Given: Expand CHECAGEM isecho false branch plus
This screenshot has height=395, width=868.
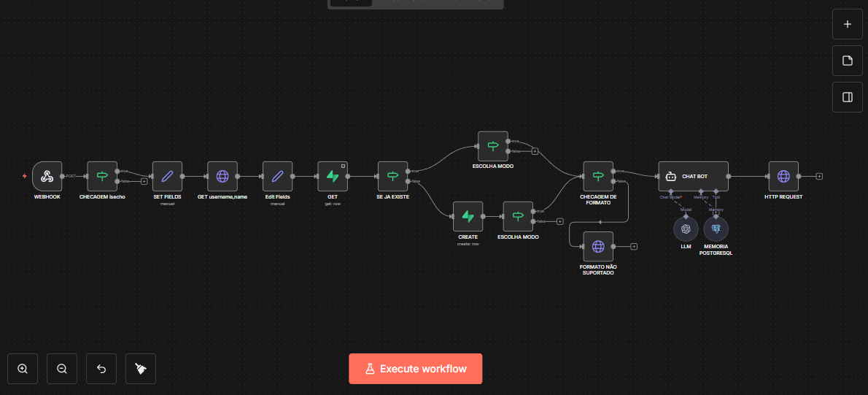Looking at the screenshot, I should pyautogui.click(x=144, y=181).
